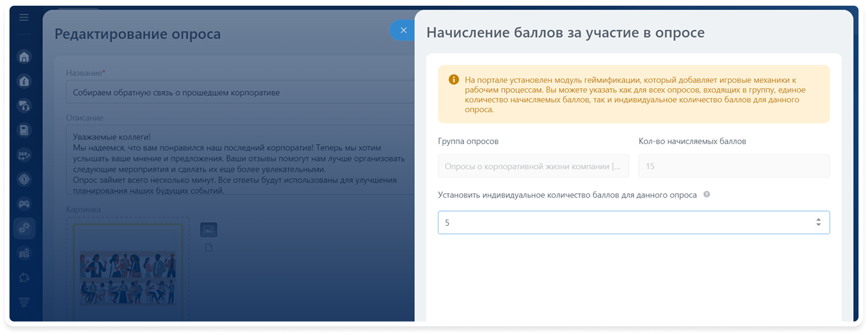The image size is (868, 335).
Task: Go to the home icon in sidebar
Action: click(x=24, y=57)
